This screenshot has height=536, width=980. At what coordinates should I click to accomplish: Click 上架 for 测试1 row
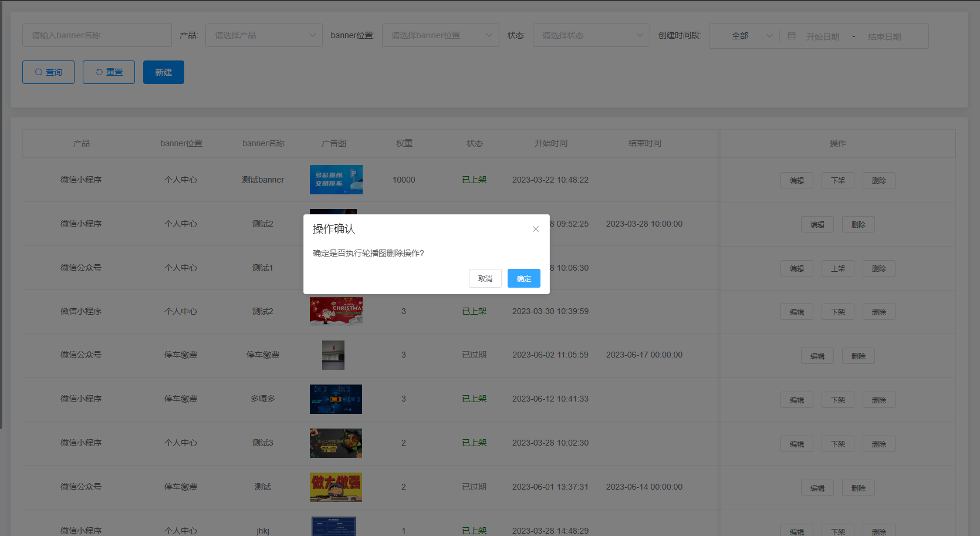coord(837,268)
